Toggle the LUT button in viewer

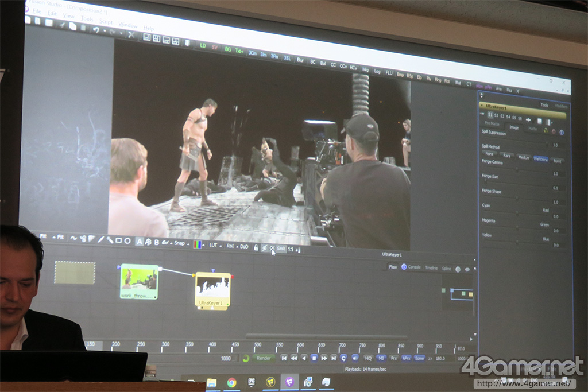coord(214,245)
